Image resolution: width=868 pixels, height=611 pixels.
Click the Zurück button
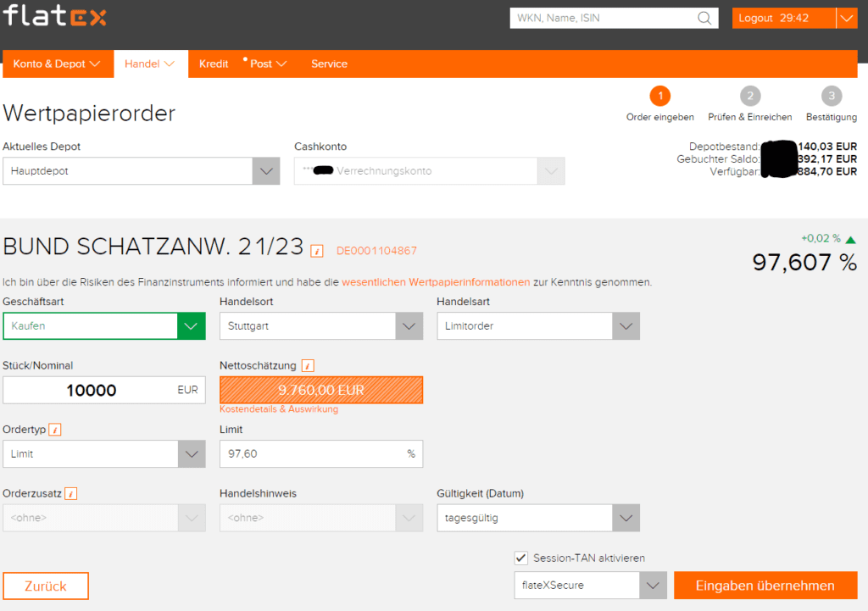click(46, 586)
